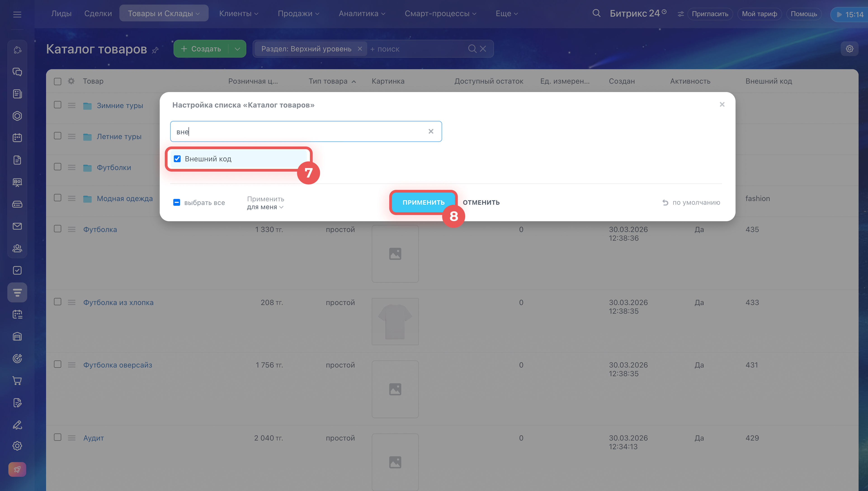Toggle the выбрать все checkbox
The width and height of the screenshot is (868, 491).
[177, 202]
